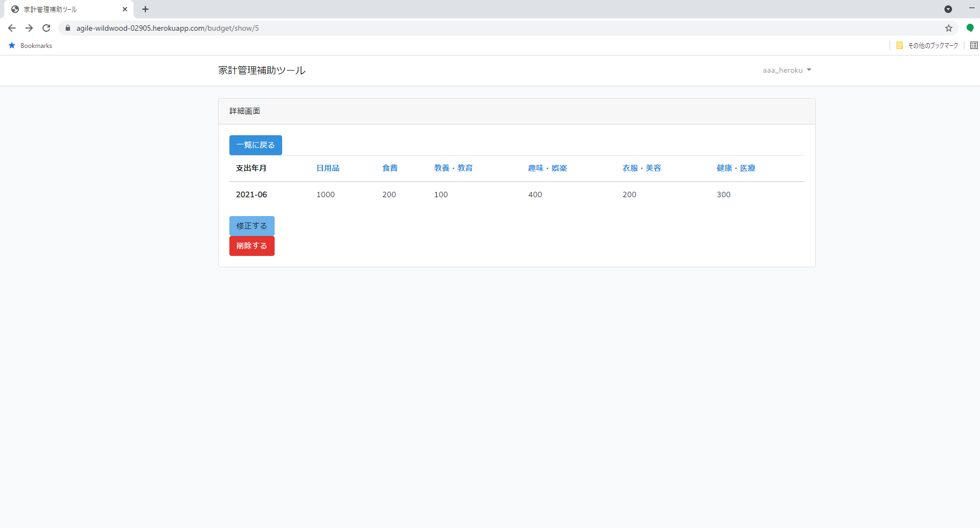Open the Bookmarks star shortcut
Image resolution: width=980 pixels, height=528 pixels.
(31, 46)
